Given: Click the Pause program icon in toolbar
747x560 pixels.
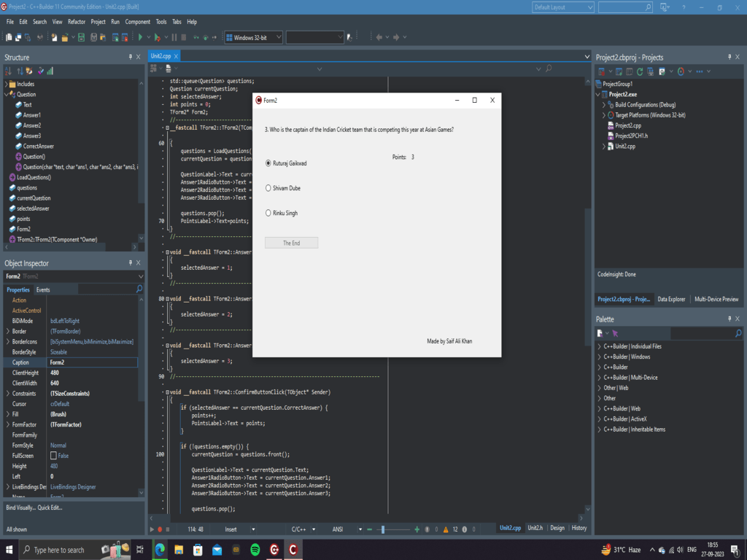Looking at the screenshot, I should [174, 37].
